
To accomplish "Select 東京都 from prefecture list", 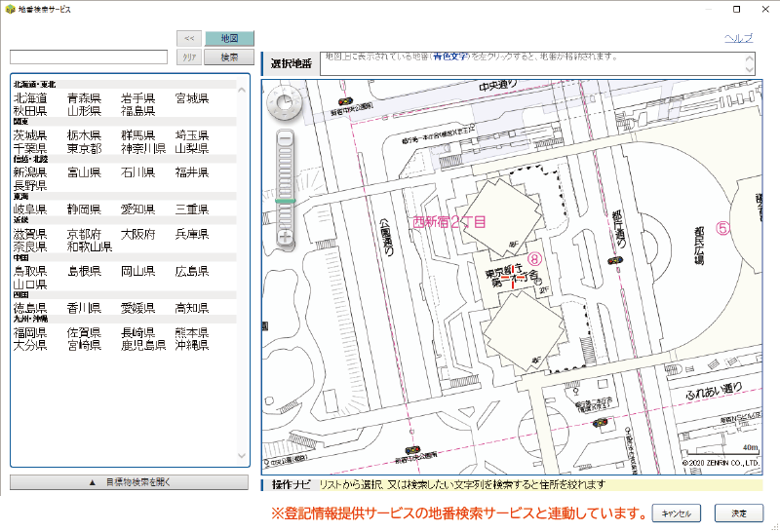I will tap(84, 148).
